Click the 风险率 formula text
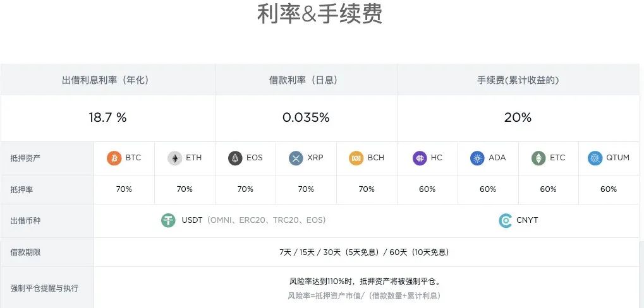The image size is (644, 308). click(x=364, y=295)
